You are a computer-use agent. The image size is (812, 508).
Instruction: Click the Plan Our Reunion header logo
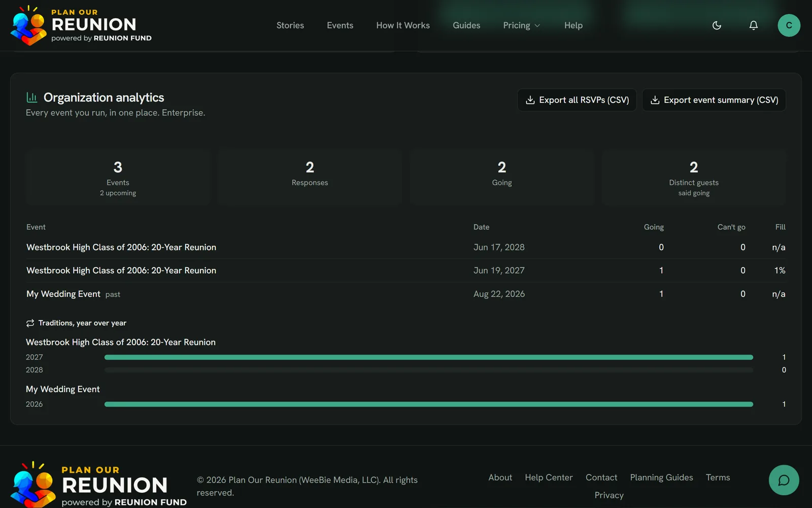(81, 25)
